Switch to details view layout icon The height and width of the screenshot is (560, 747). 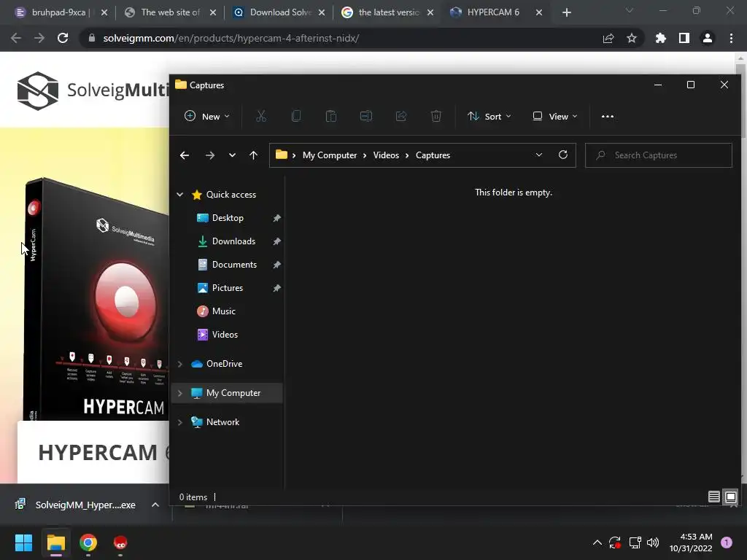click(713, 497)
